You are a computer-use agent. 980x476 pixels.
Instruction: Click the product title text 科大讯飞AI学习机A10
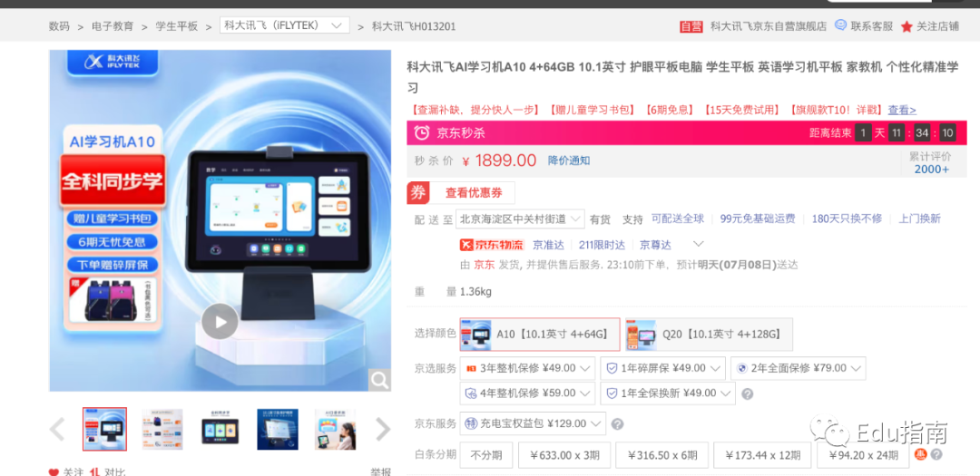click(x=682, y=77)
